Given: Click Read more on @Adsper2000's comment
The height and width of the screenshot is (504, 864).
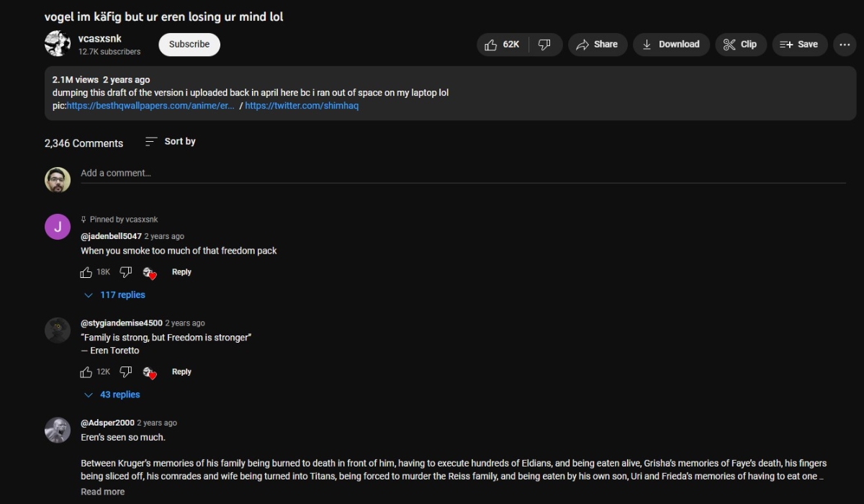Looking at the screenshot, I should click(102, 491).
